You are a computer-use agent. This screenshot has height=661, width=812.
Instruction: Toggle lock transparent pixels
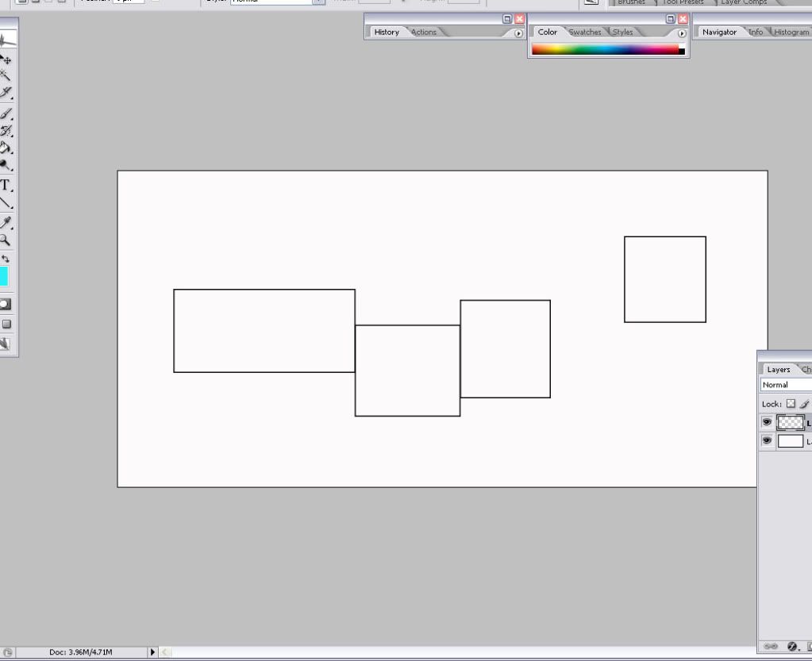791,403
